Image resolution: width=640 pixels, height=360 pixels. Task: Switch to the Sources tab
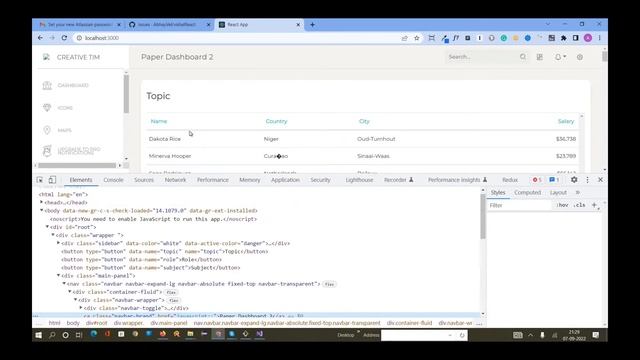[144, 180]
